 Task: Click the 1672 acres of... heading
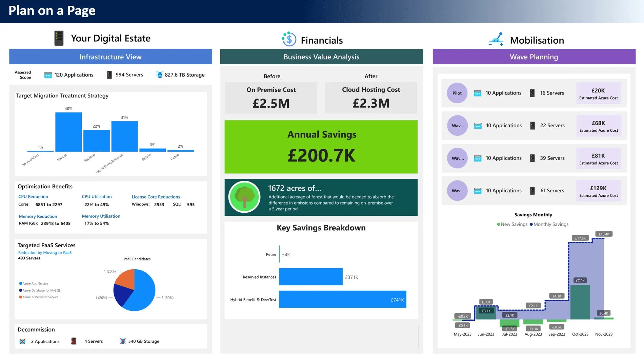[295, 188]
